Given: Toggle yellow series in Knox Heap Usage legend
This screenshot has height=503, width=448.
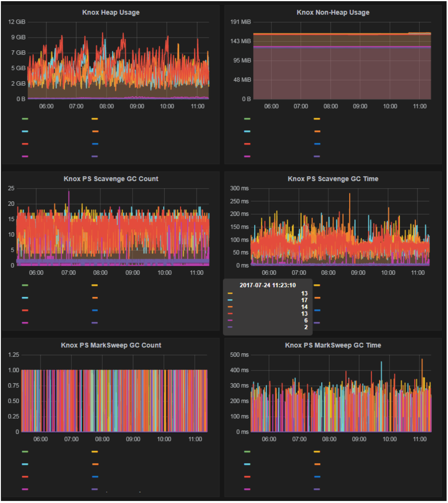Looking at the screenshot, I should click(95, 119).
